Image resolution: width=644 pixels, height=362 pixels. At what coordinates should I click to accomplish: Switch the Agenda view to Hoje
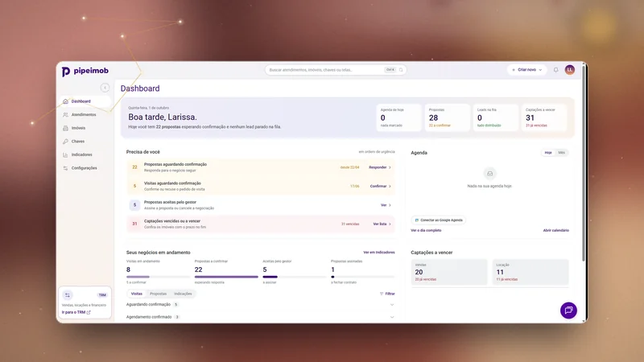tap(548, 153)
